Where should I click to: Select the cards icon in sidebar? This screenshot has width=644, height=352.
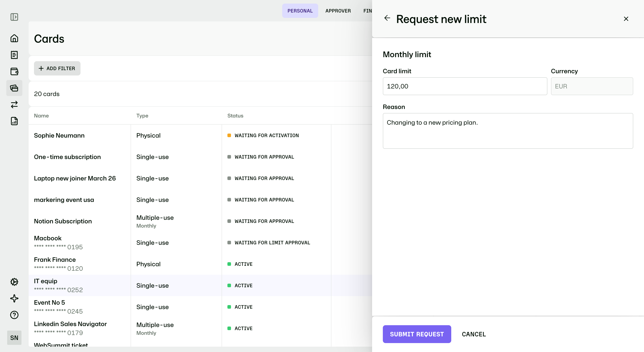(x=14, y=88)
